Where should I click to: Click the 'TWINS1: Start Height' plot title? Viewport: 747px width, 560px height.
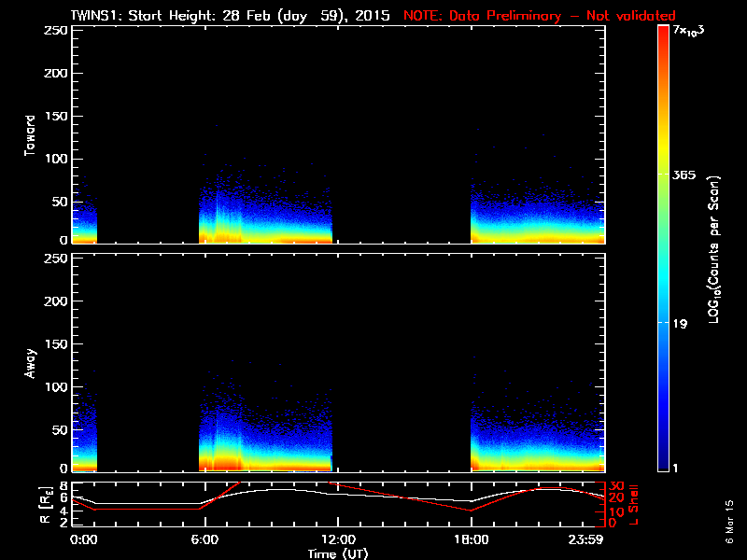coord(233,16)
